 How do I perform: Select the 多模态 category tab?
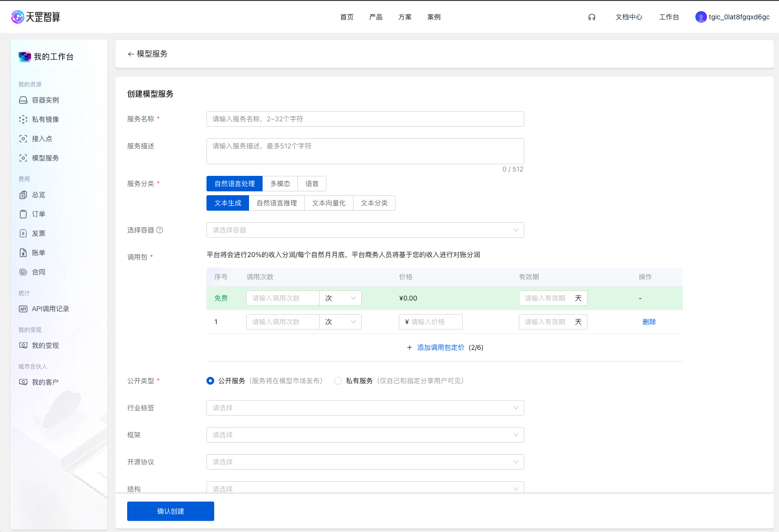pyautogui.click(x=280, y=184)
